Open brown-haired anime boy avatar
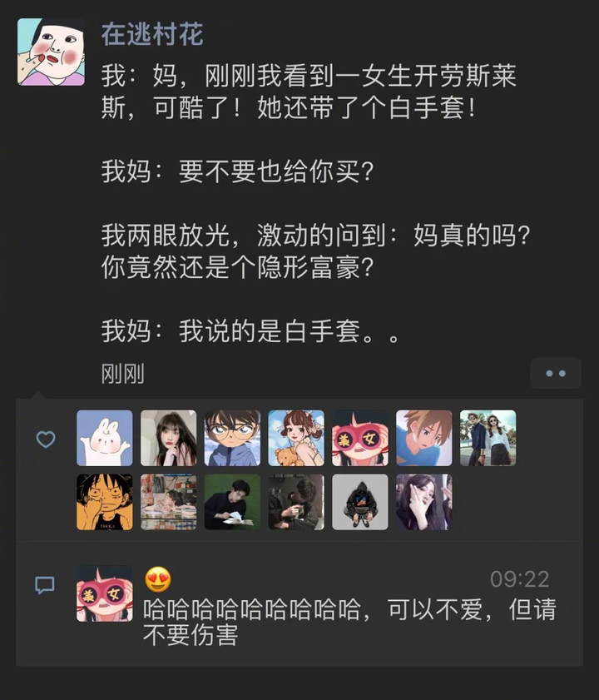 tap(424, 438)
